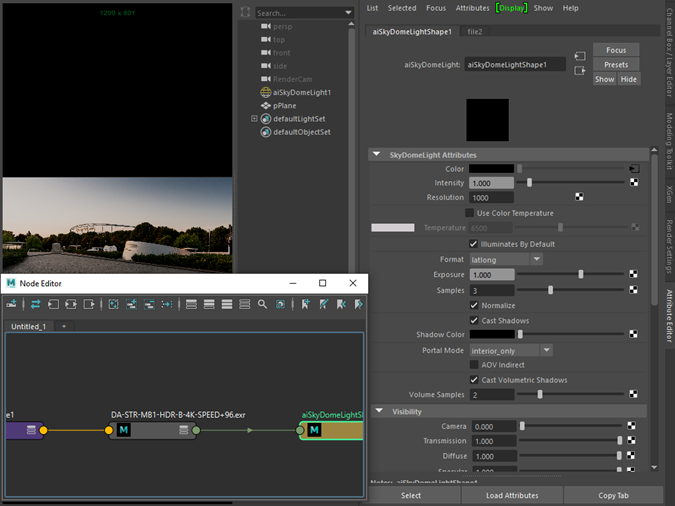Show input and output connections
675x506 pixels.
click(x=71, y=304)
